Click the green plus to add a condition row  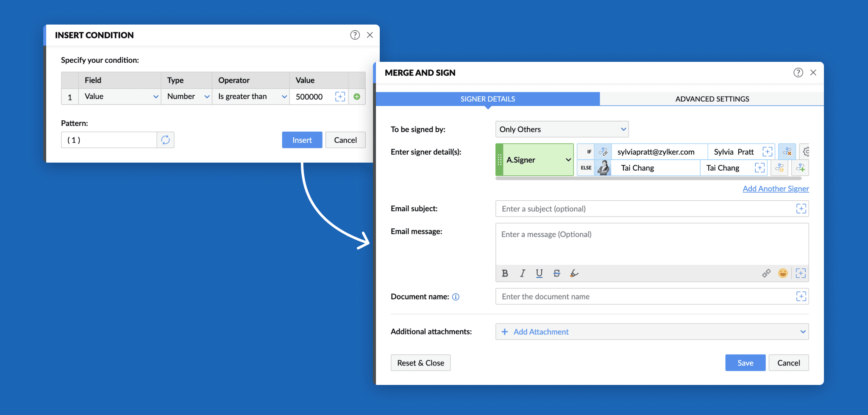[356, 97]
